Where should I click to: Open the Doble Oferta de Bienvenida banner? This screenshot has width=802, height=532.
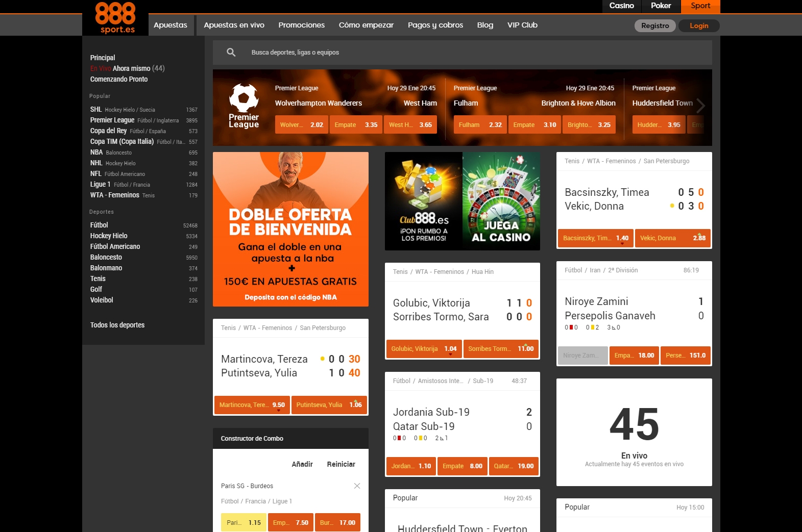point(290,229)
